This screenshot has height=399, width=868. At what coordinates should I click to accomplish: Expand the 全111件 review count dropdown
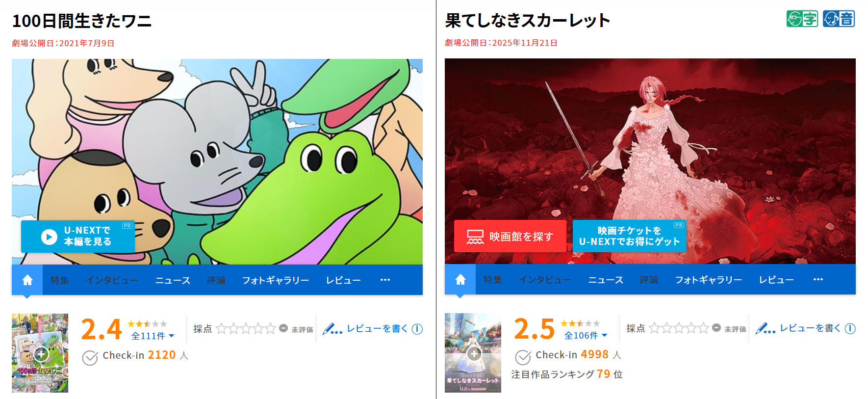(x=153, y=336)
